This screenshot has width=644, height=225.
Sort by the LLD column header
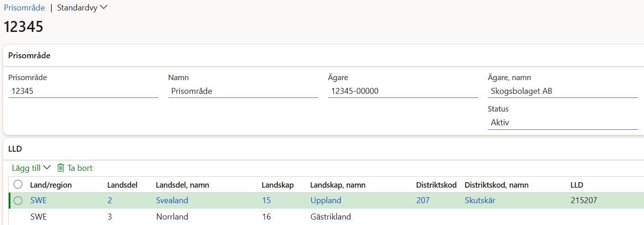pos(577,185)
